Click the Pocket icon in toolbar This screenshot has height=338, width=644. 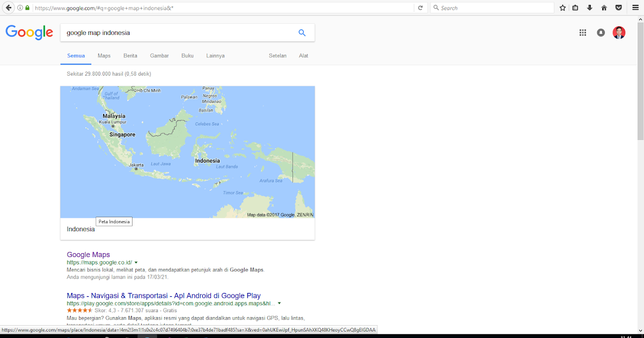click(x=619, y=8)
